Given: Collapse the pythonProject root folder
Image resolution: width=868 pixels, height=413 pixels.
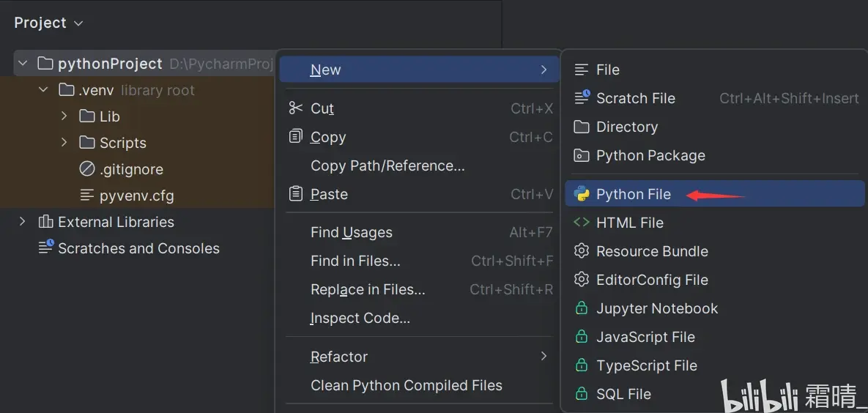Looking at the screenshot, I should (x=24, y=64).
